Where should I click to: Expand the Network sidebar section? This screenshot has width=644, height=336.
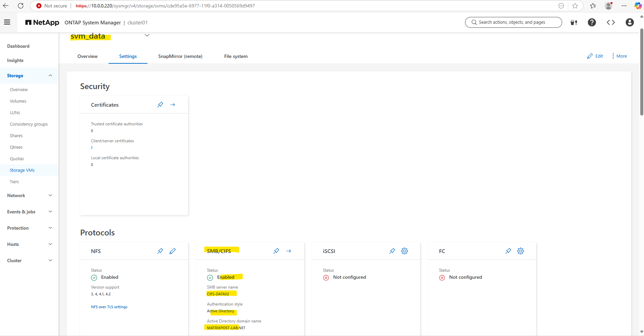click(x=50, y=195)
